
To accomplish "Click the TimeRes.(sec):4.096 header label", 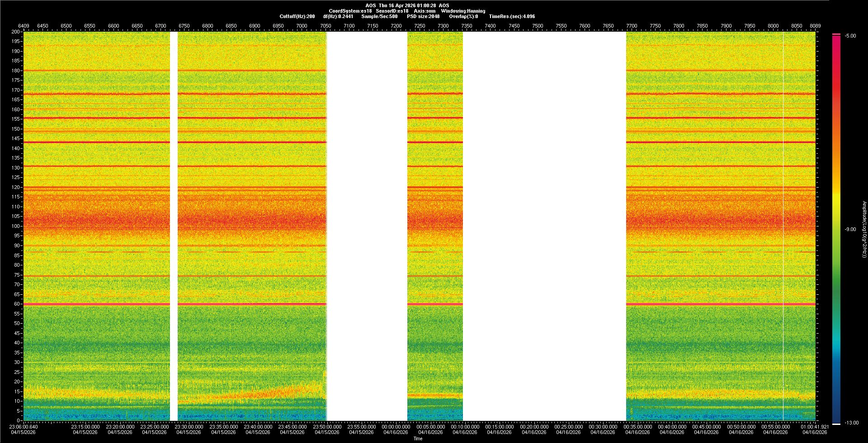I will [512, 17].
